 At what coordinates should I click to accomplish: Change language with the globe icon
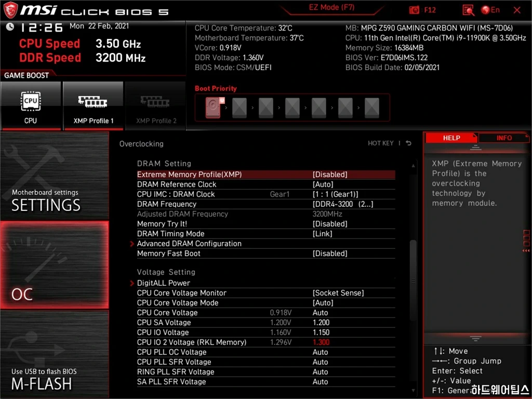click(x=486, y=10)
